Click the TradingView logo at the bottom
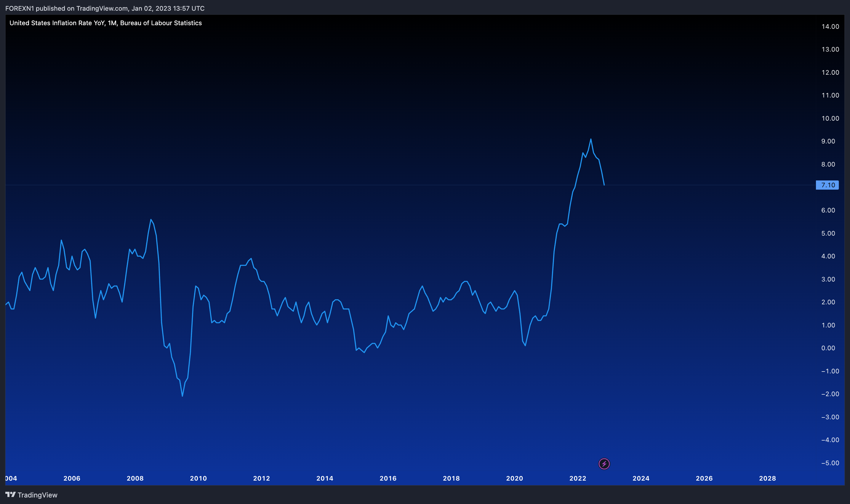 [x=31, y=495]
